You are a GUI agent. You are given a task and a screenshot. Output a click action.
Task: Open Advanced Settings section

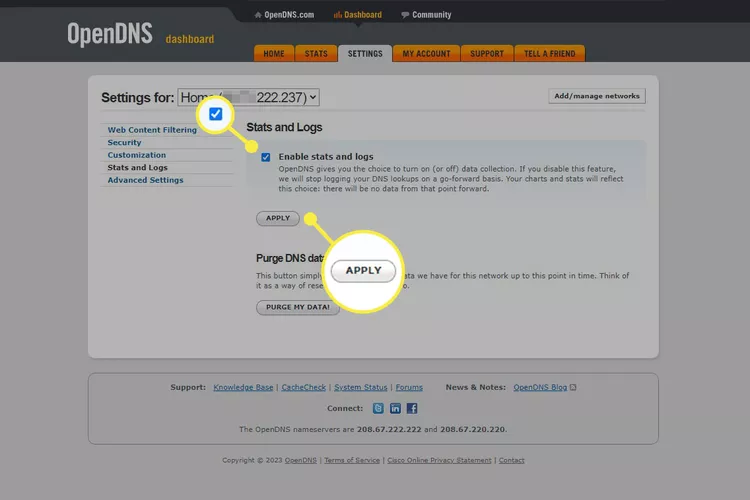tap(145, 180)
